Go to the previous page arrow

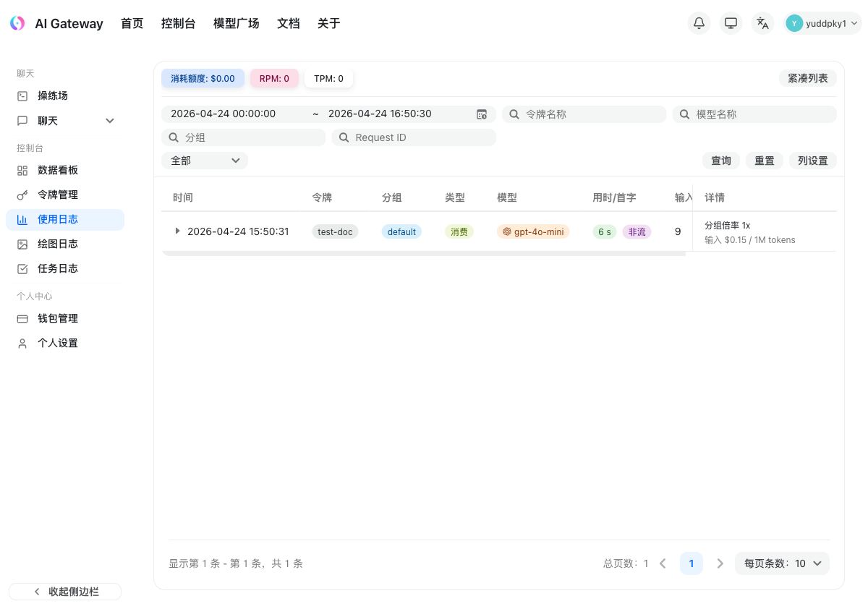(663, 563)
